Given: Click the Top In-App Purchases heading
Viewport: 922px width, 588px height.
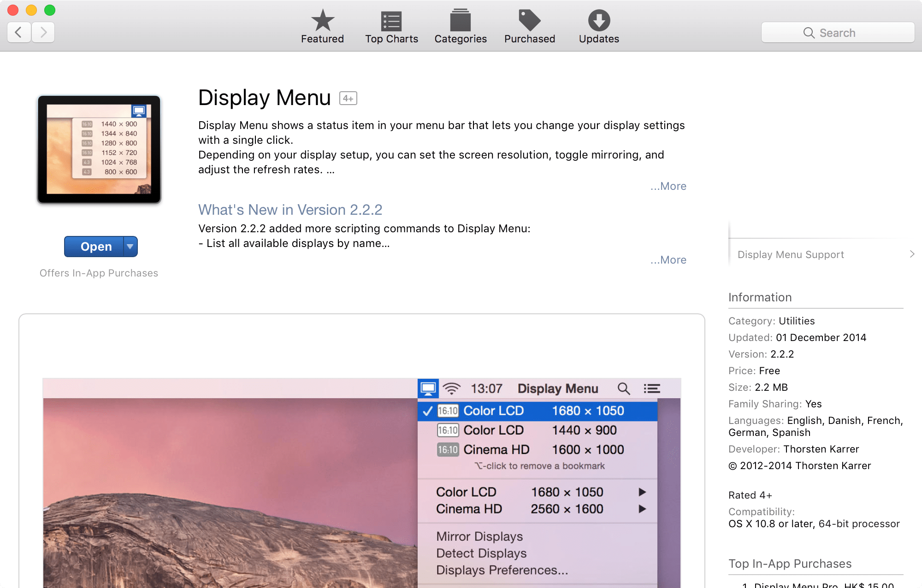Looking at the screenshot, I should coord(790,564).
